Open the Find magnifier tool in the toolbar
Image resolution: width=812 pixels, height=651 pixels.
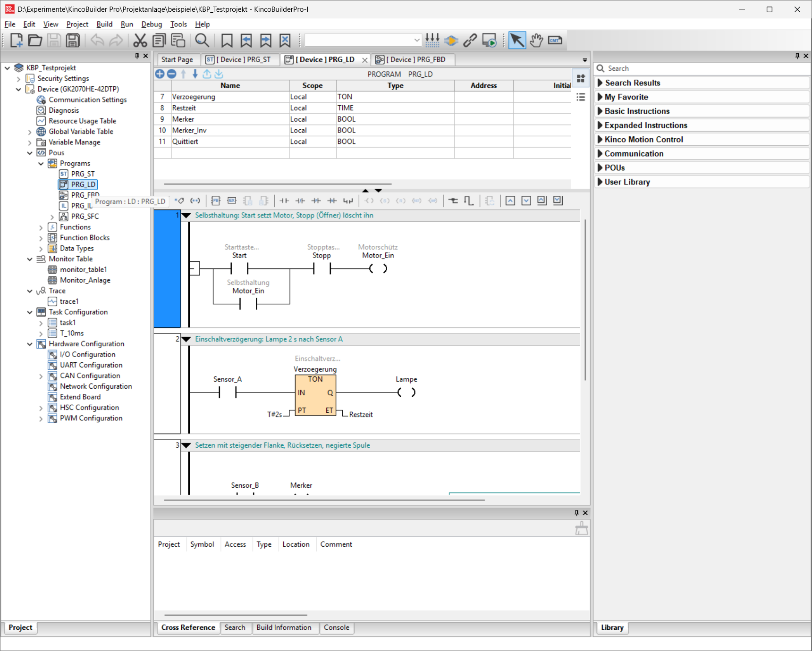pyautogui.click(x=202, y=41)
